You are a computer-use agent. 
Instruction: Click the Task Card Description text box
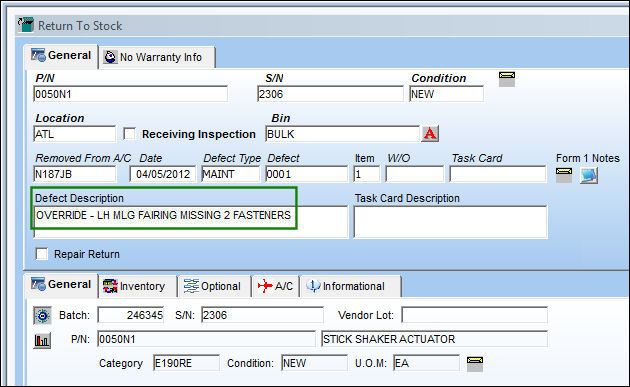[450, 222]
